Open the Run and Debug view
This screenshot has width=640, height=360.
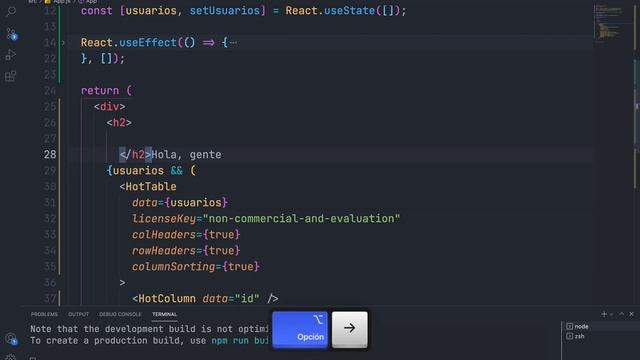pyautogui.click(x=11, y=55)
